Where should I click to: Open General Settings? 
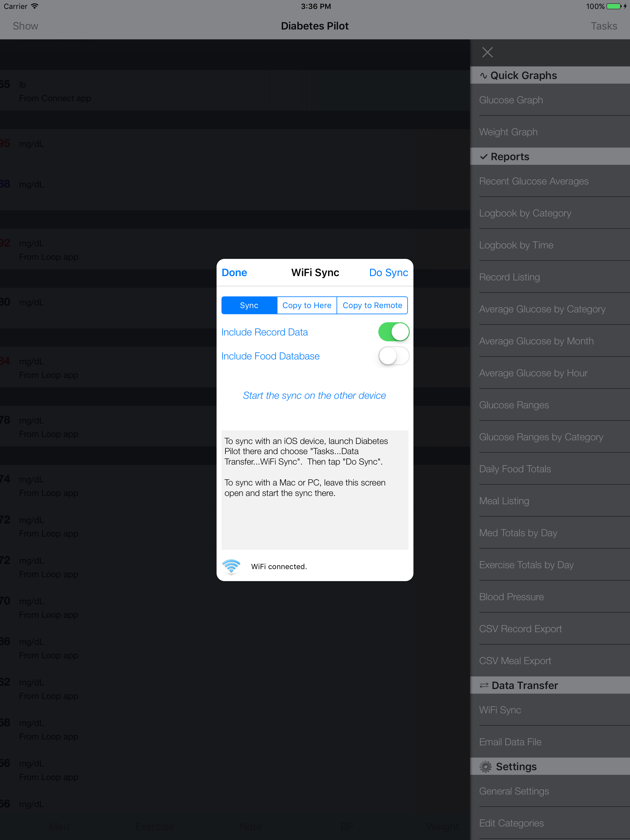click(x=550, y=791)
